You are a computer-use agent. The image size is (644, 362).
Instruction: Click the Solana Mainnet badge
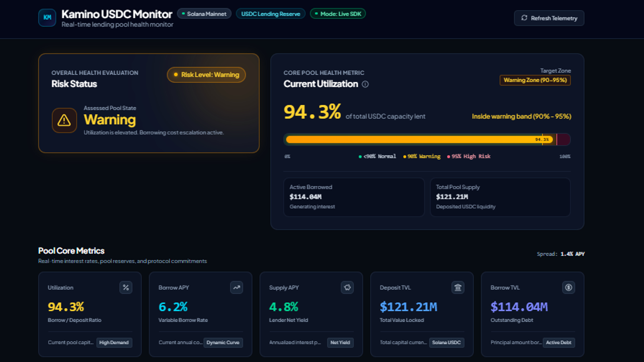coord(204,14)
